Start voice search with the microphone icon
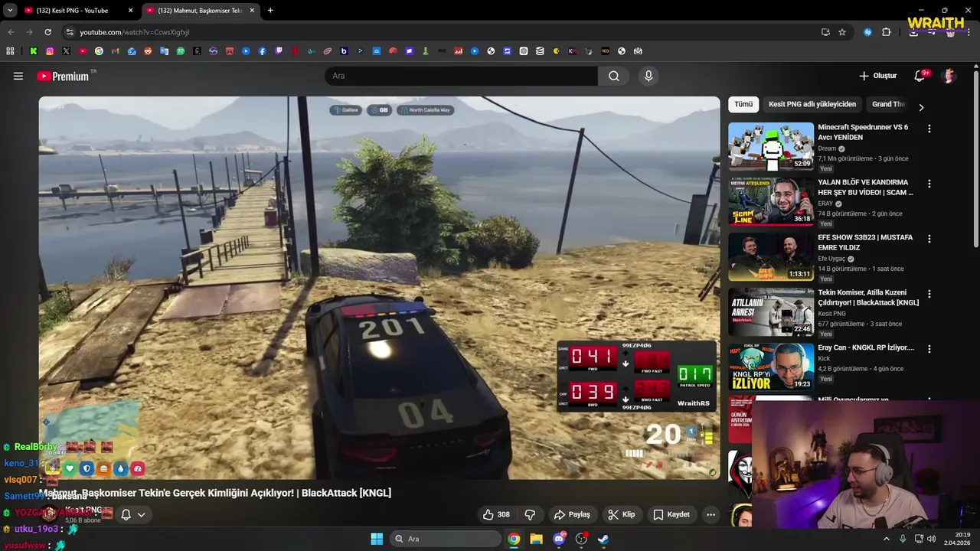This screenshot has width=980, height=551. [648, 76]
